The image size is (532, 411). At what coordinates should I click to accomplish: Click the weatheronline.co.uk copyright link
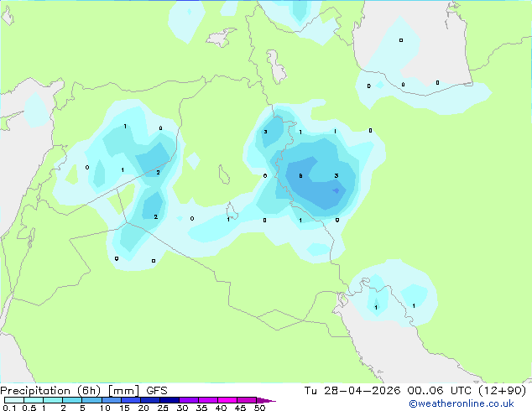462,403
